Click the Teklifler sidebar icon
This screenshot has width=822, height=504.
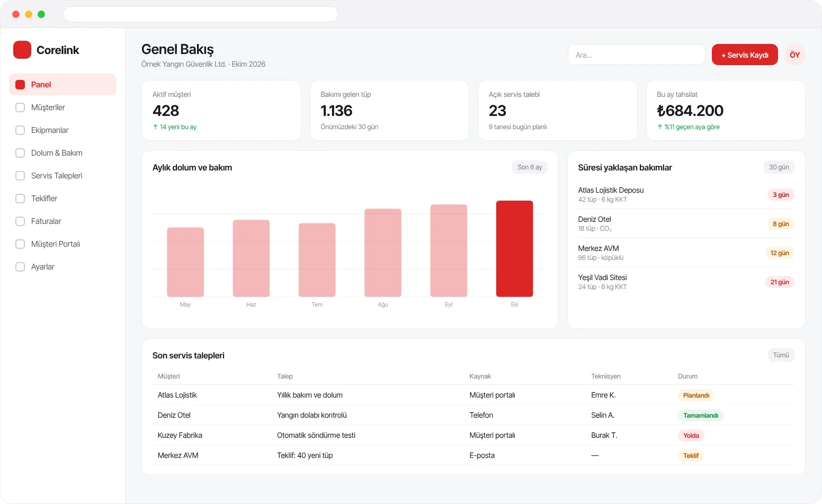[x=20, y=199]
